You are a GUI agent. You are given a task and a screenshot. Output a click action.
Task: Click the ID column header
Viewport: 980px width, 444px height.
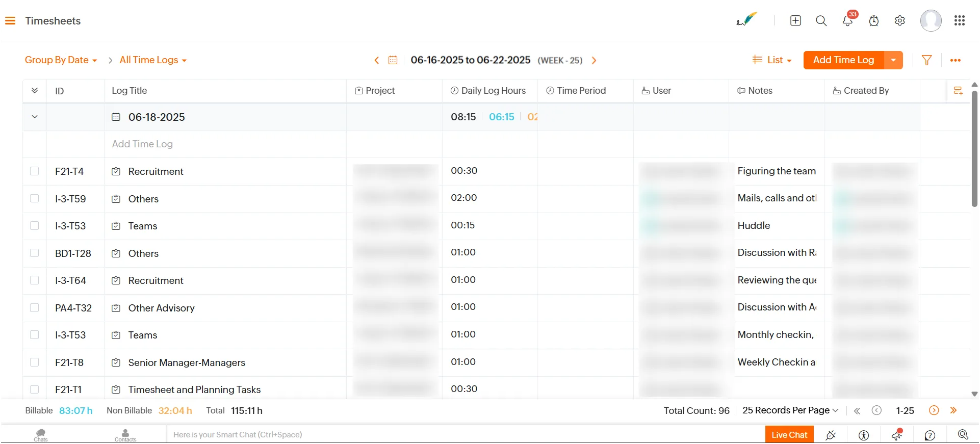coord(60,91)
